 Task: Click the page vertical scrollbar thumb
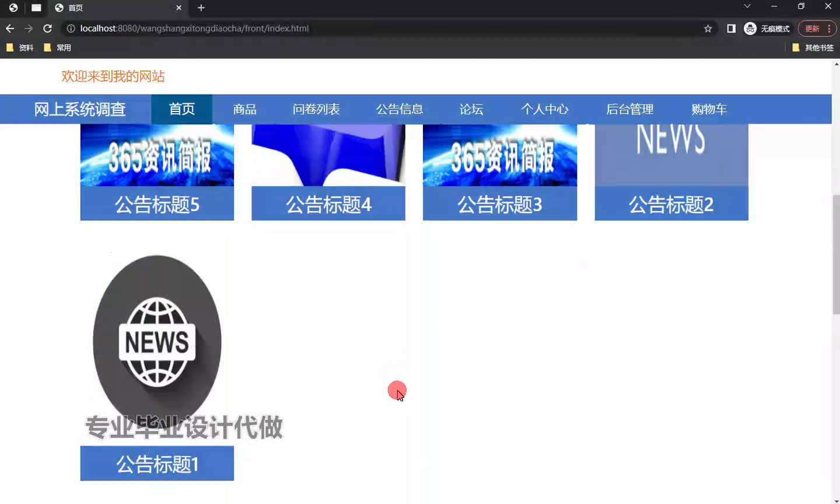[x=836, y=255]
